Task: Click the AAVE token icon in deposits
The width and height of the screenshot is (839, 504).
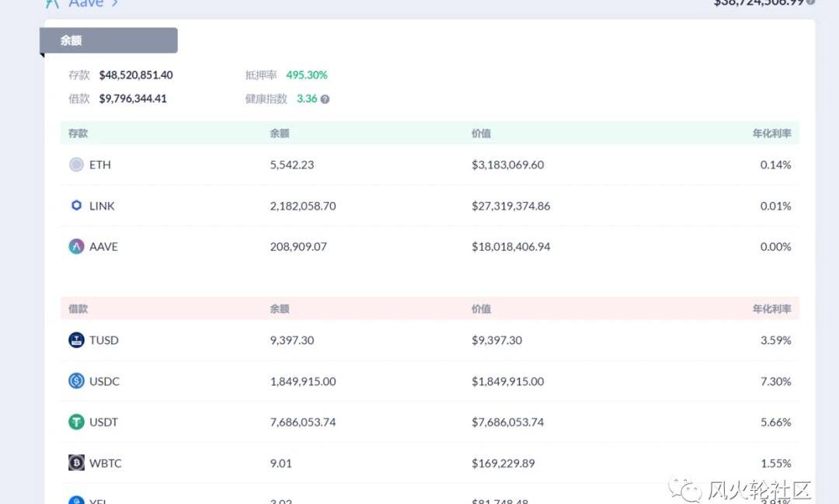Action: pos(76,247)
